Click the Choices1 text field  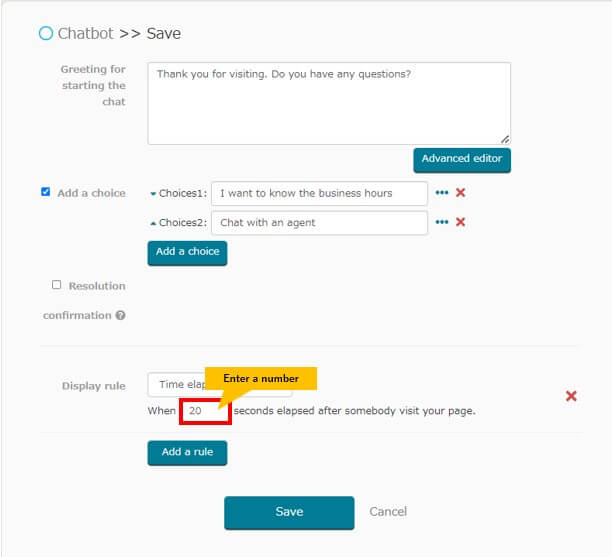319,194
